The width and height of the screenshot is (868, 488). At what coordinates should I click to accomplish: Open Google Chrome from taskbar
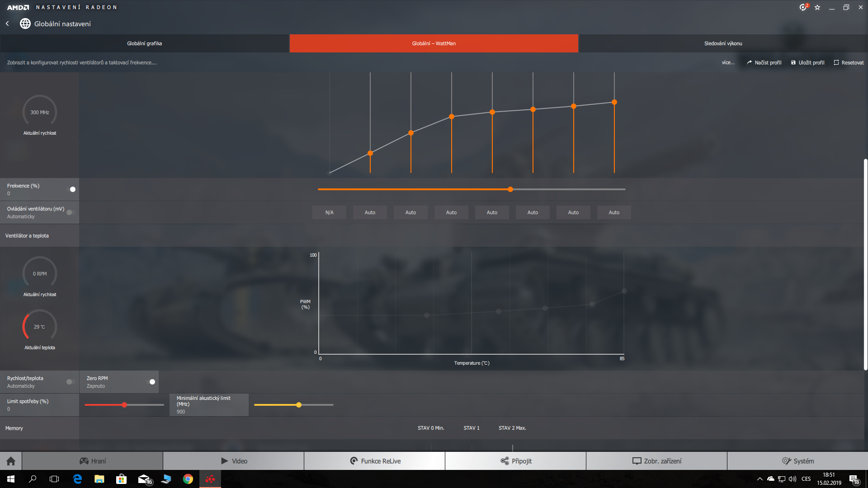(x=188, y=479)
